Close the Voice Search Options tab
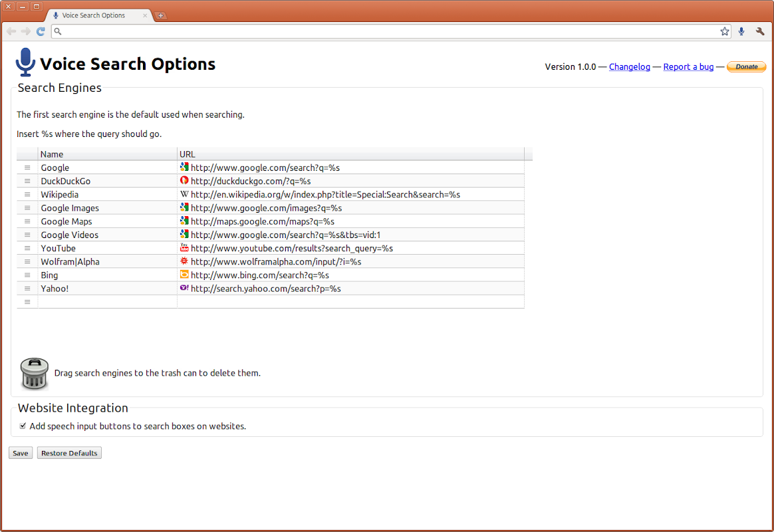This screenshot has height=532, width=774. tap(145, 15)
